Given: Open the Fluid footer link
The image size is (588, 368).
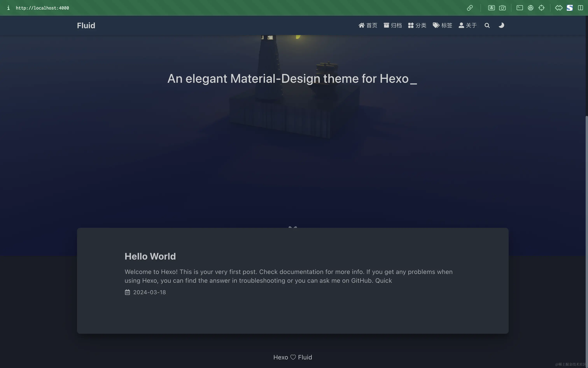Looking at the screenshot, I should [x=305, y=357].
